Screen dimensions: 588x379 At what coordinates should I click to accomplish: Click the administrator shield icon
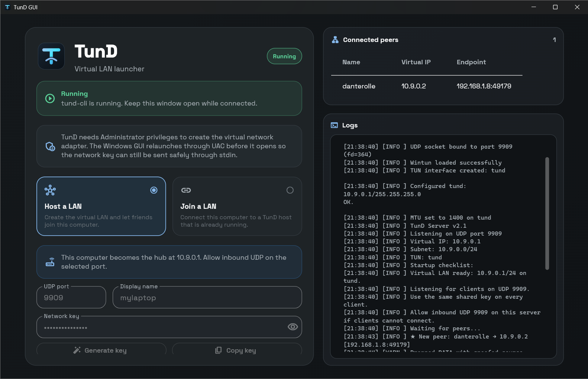point(50,146)
